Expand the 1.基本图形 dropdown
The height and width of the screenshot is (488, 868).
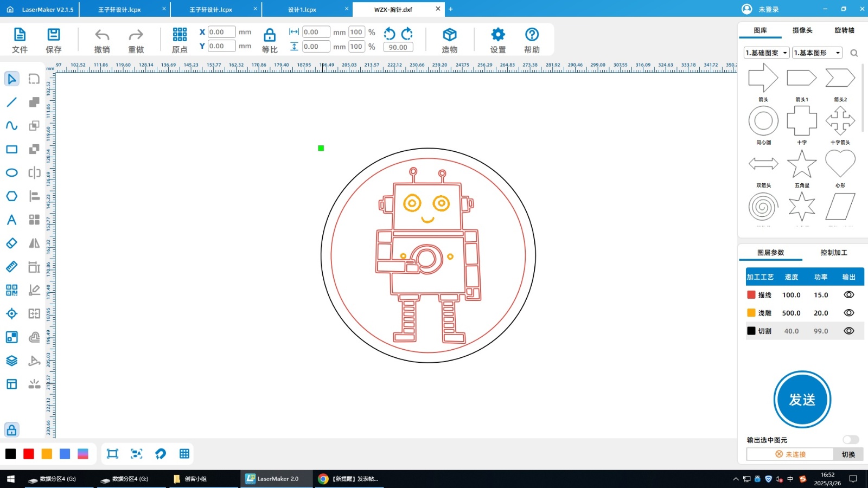click(817, 53)
